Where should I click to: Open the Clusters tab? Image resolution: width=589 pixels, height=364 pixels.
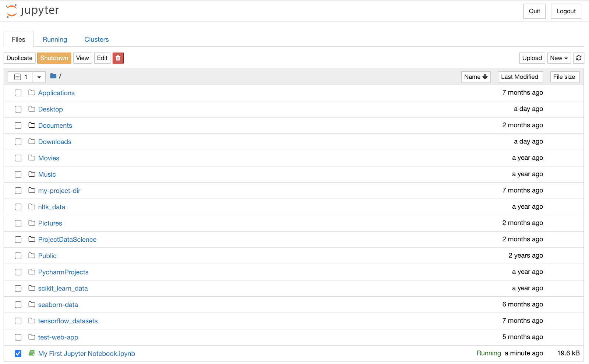coord(96,39)
